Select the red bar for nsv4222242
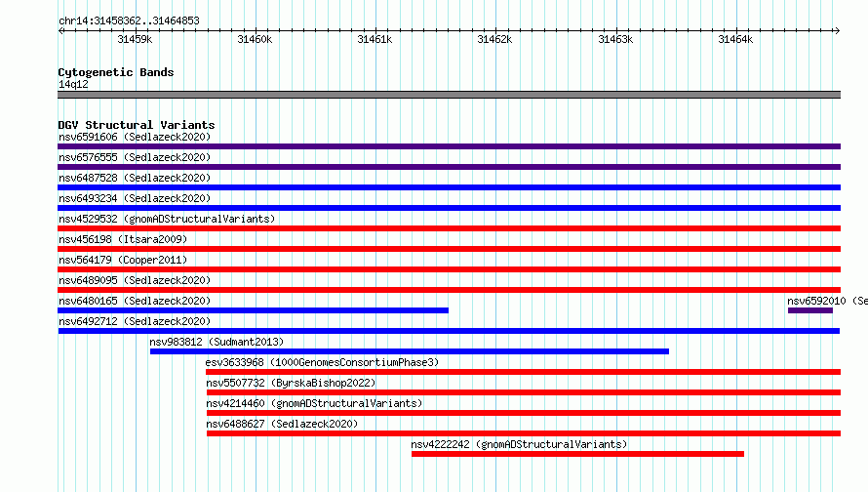868x492 pixels. 578,454
